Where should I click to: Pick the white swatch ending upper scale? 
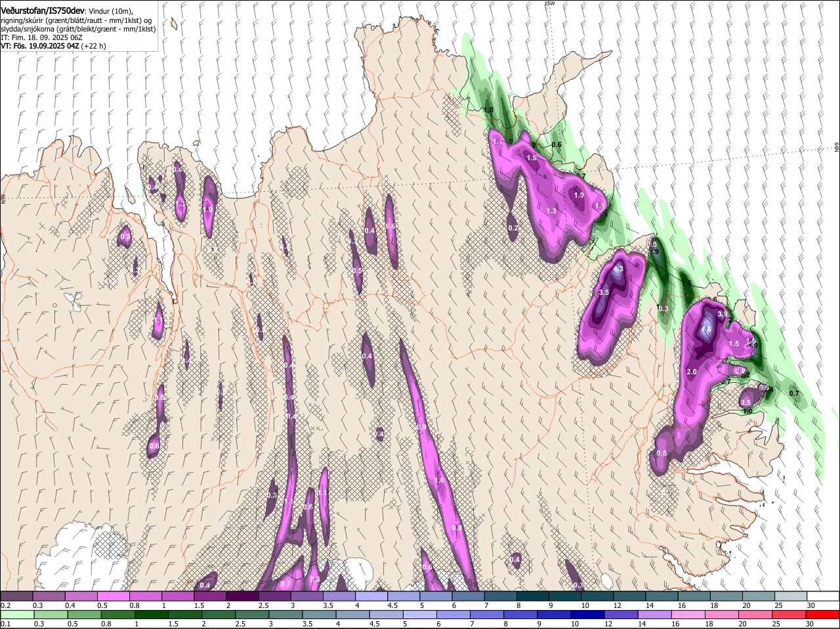[x=823, y=596]
